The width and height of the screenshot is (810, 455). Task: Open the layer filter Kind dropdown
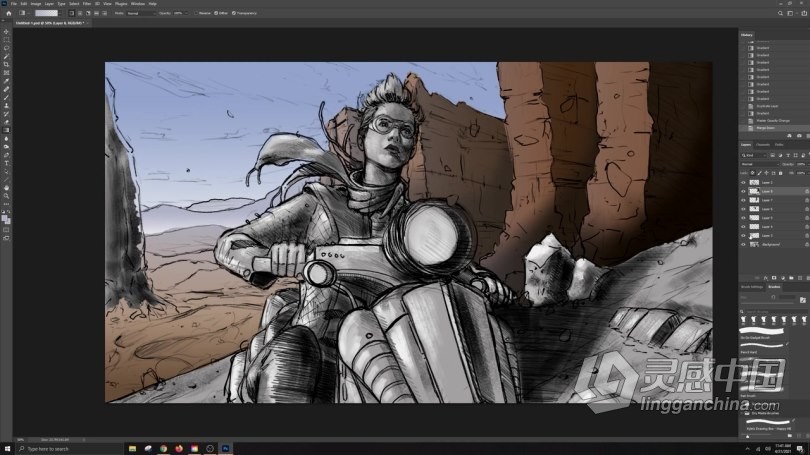point(753,155)
